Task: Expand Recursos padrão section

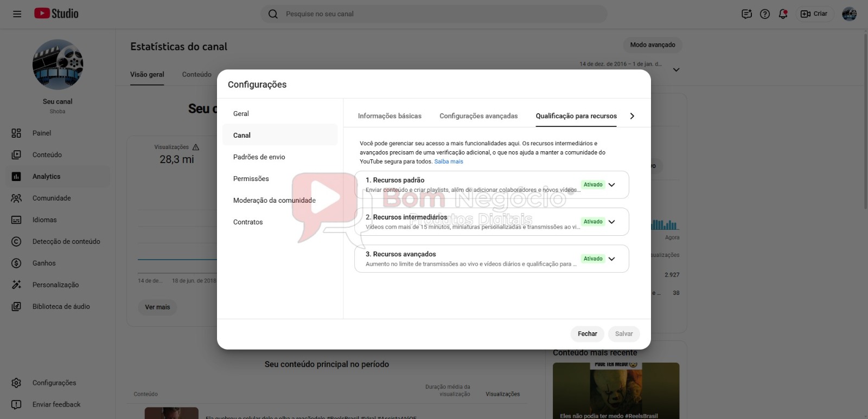Action: click(611, 185)
